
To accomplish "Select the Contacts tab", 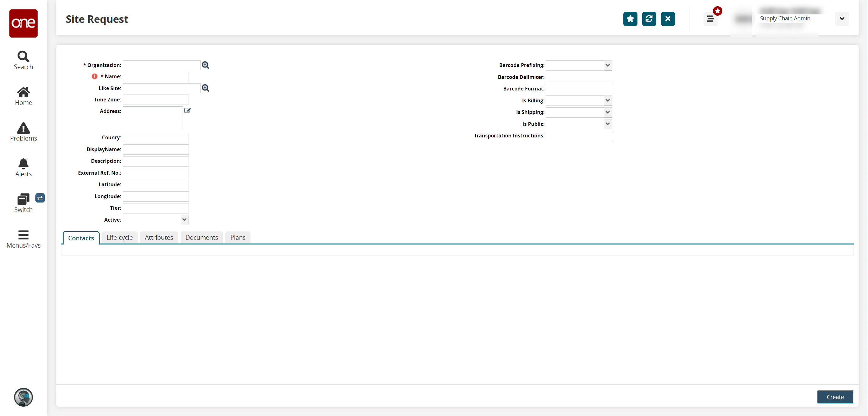I will click(81, 237).
